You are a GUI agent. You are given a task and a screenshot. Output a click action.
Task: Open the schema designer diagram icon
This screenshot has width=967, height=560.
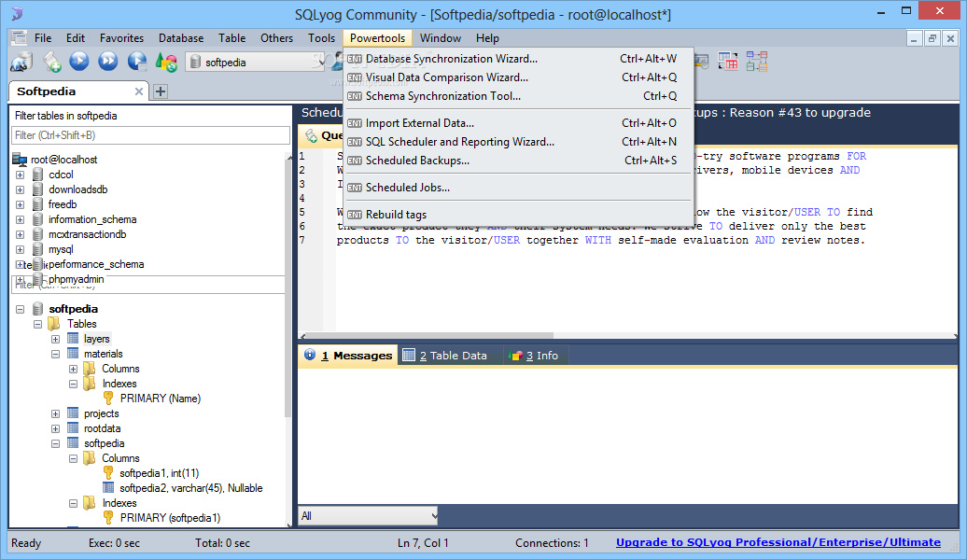point(757,61)
